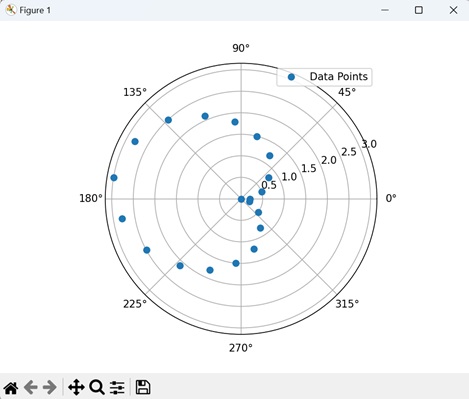This screenshot has width=469, height=399.
Task: Select the Zoom-to-rectangle magnifier tool
Action: coord(97,388)
